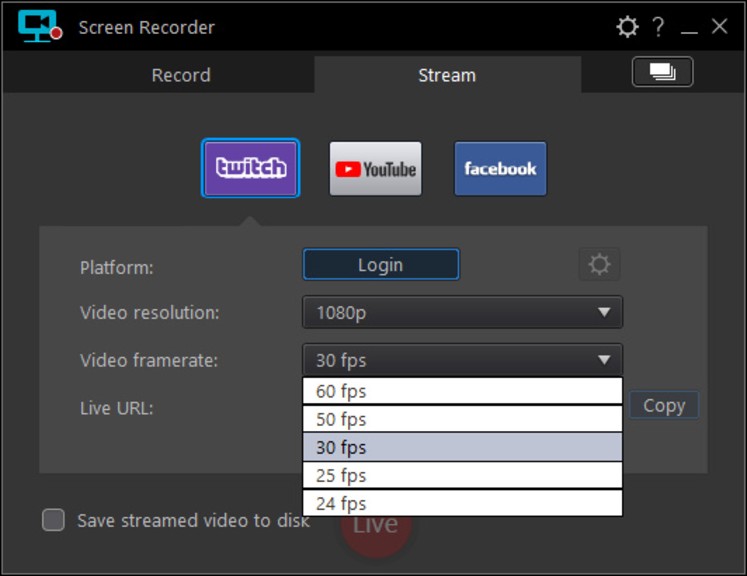The image size is (747, 576).
Task: Click the Screen Recorder app logo
Action: [x=40, y=26]
